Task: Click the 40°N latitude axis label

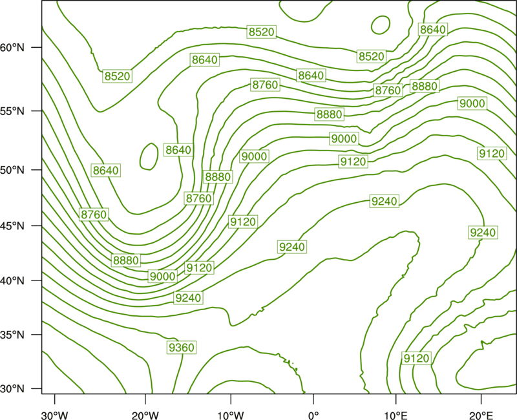Action: [12, 281]
